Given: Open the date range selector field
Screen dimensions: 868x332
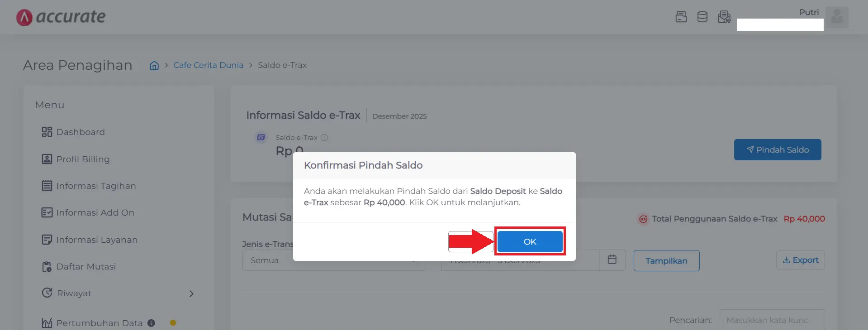Looking at the screenshot, I should 520,260.
